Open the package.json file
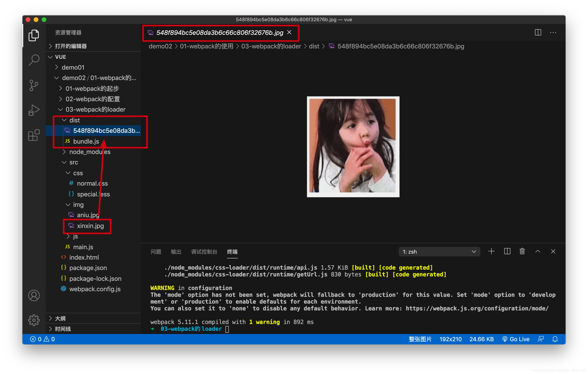Image resolution: width=588 pixels, height=374 pixels. coord(93,268)
